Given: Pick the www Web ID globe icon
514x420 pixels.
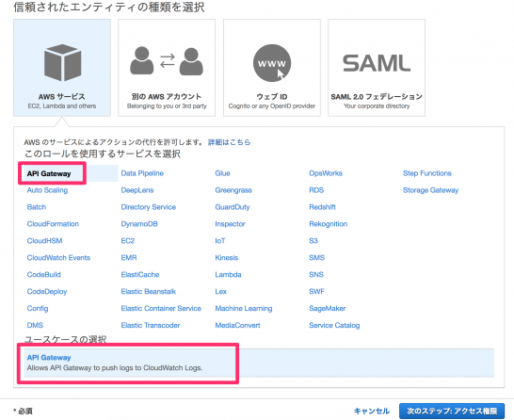Looking at the screenshot, I should click(272, 63).
